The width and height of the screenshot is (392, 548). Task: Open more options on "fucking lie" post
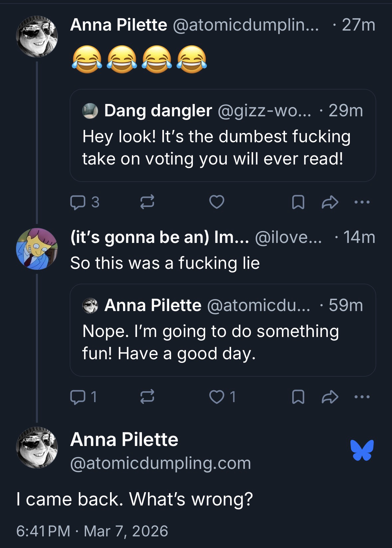(x=362, y=397)
